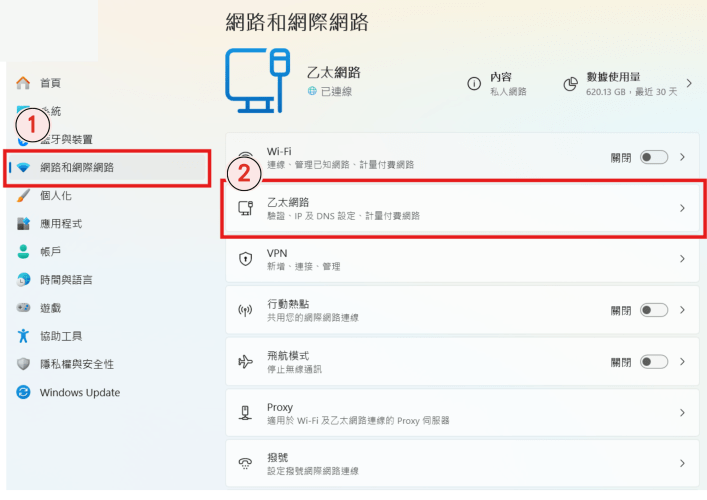Open the 撥號 dial-up settings row

pyautogui.click(x=462, y=463)
